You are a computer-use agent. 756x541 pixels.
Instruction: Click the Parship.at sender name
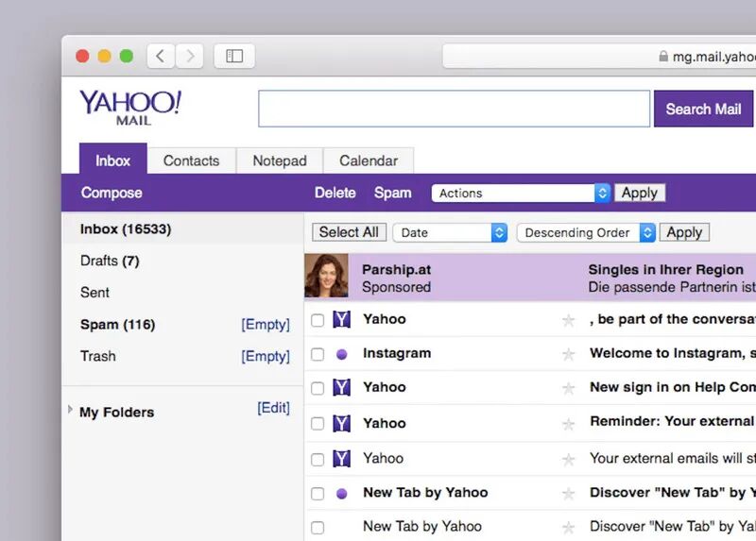[396, 269]
